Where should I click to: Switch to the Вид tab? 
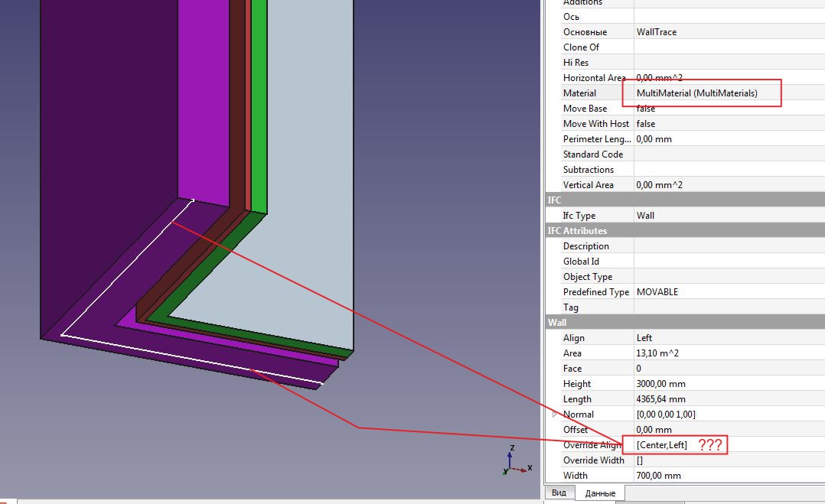559,493
